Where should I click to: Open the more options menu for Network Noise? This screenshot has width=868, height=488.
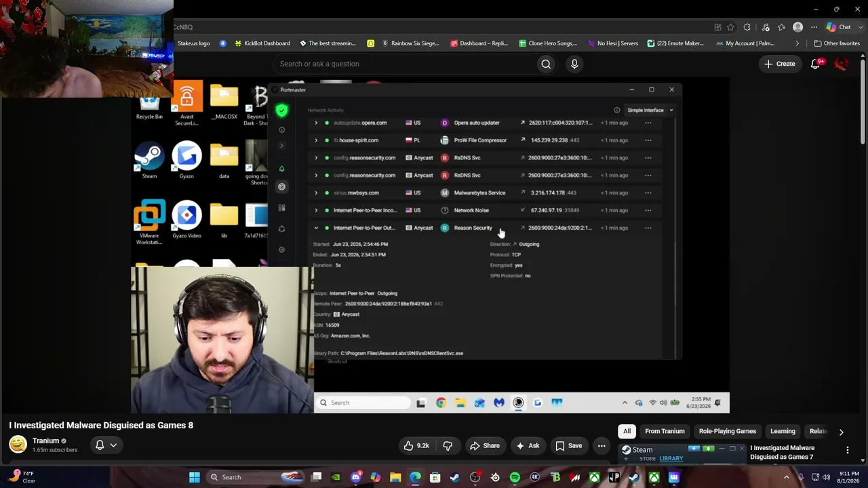648,210
